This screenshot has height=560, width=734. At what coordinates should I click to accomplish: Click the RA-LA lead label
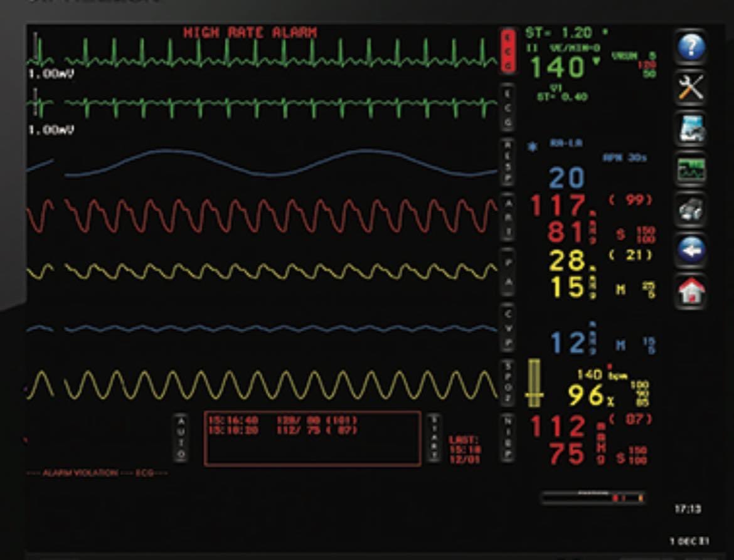(566, 144)
